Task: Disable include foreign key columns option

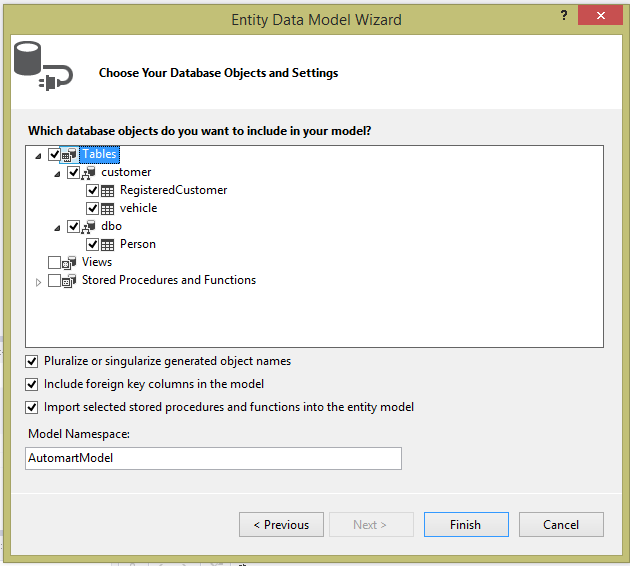Action: pos(32,384)
